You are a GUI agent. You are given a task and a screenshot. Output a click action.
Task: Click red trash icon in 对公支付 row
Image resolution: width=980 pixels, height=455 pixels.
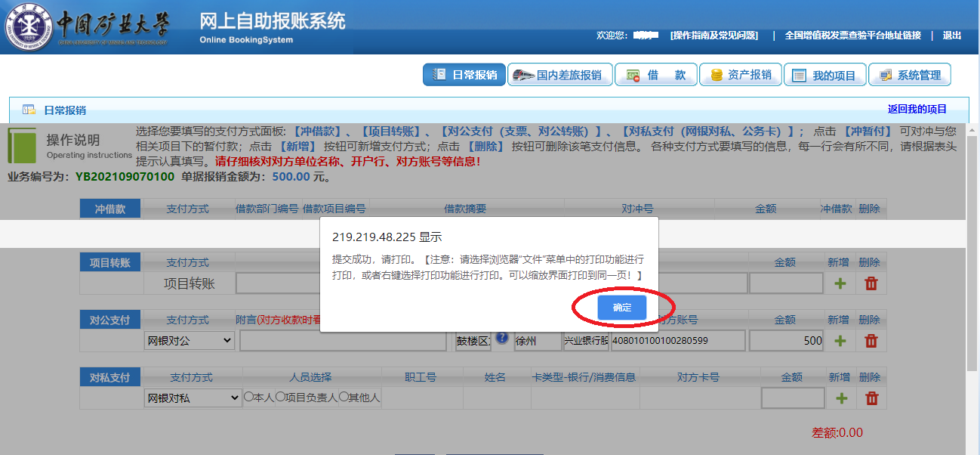click(871, 341)
